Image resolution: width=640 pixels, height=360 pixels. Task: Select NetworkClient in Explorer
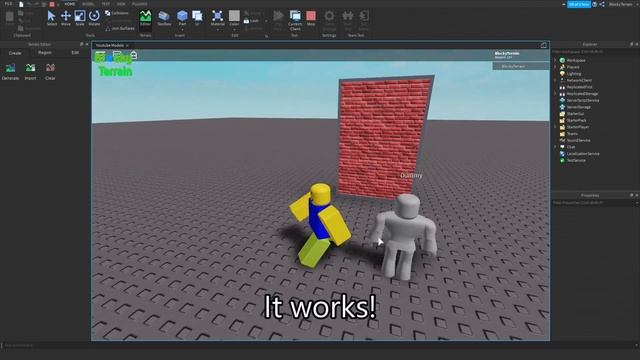click(x=579, y=80)
